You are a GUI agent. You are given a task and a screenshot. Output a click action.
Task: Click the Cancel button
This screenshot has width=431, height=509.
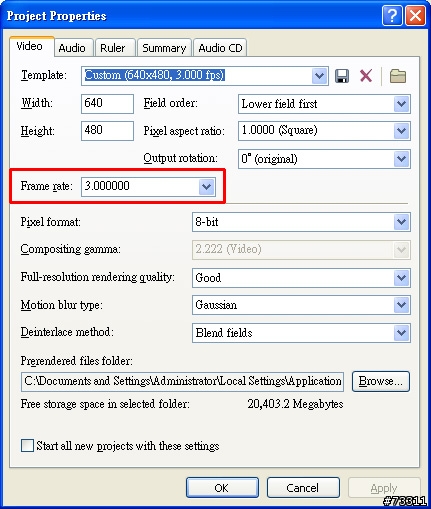tap(303, 488)
